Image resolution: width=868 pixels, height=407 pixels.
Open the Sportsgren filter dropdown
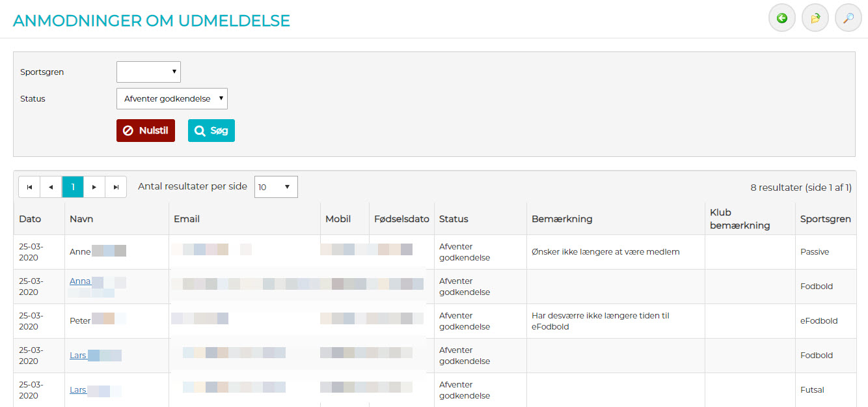coord(148,72)
